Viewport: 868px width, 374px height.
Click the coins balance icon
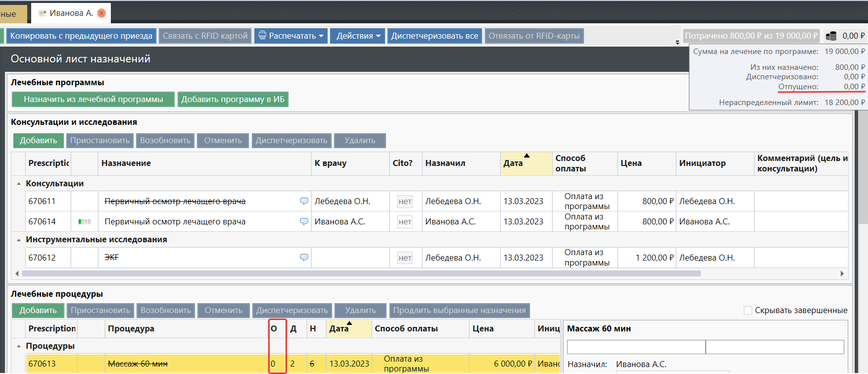[831, 36]
